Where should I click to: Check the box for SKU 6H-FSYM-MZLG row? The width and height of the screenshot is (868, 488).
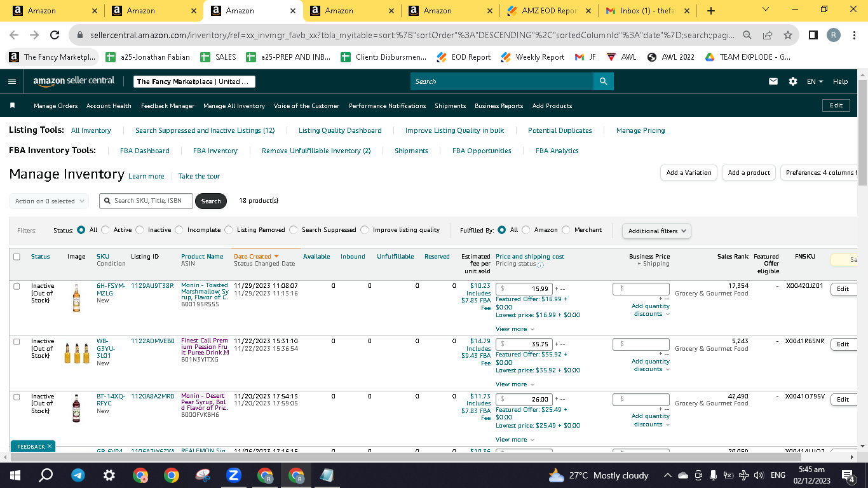(17, 287)
